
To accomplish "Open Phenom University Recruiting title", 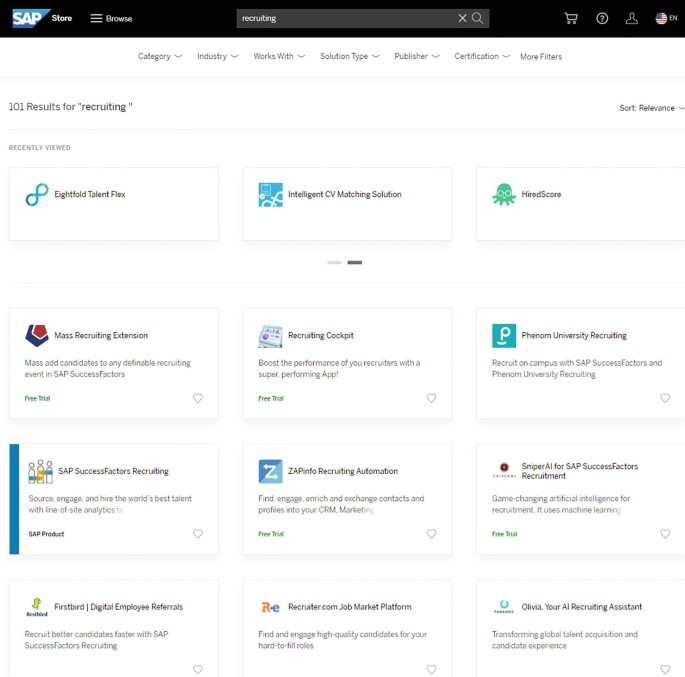I will click(574, 335).
